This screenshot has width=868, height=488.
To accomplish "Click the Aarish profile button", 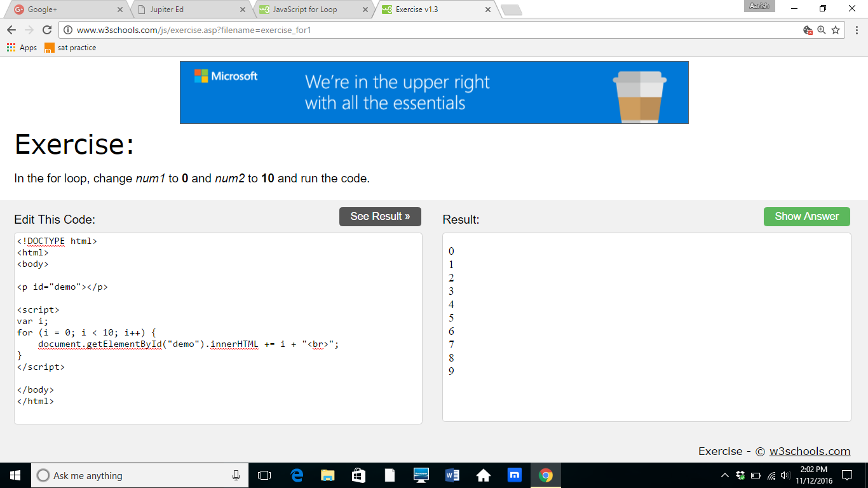I will tap(759, 6).
